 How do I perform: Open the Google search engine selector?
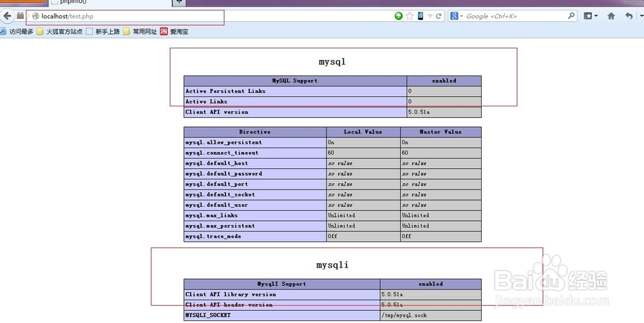(456, 16)
